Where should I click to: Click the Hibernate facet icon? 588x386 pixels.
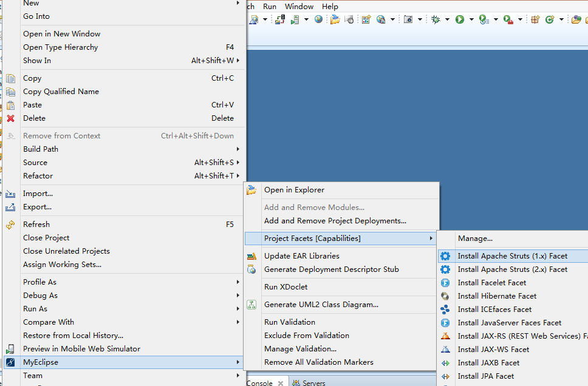click(445, 296)
